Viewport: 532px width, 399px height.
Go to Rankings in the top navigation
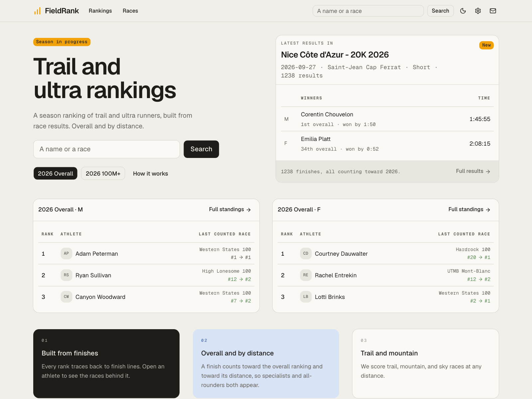pyautogui.click(x=100, y=11)
